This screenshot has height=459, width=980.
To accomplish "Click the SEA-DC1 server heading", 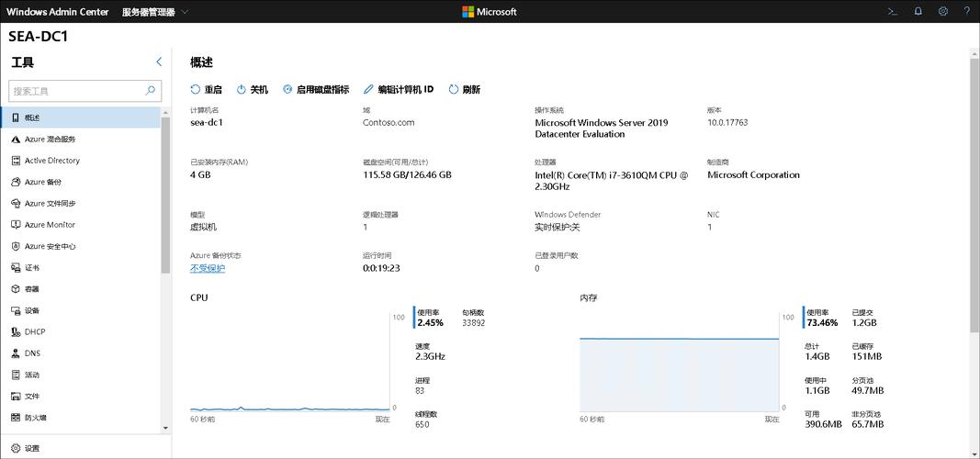I will pyautogui.click(x=39, y=36).
